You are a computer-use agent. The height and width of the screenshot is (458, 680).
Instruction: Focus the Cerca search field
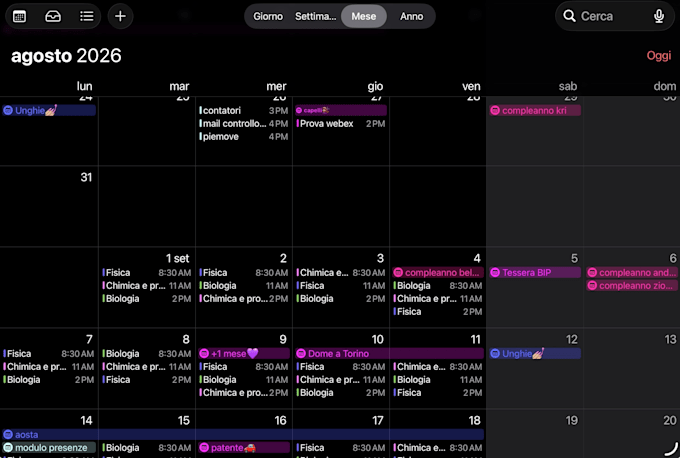click(615, 16)
